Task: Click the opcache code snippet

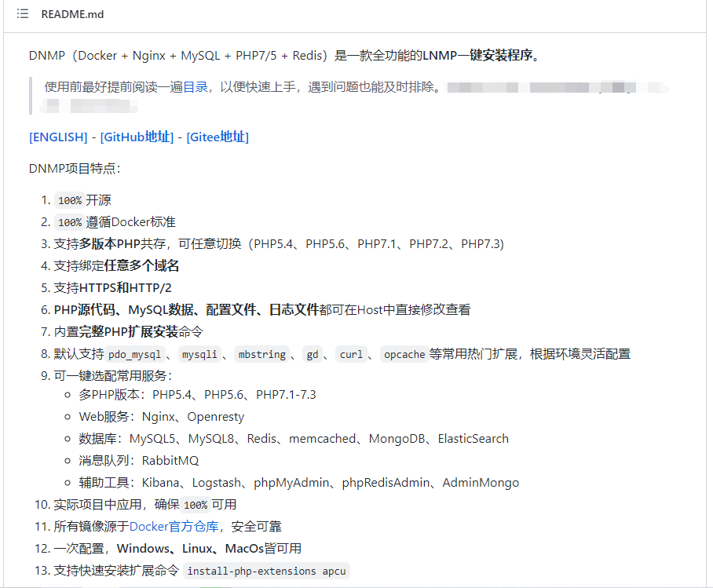Action: pyautogui.click(x=404, y=353)
